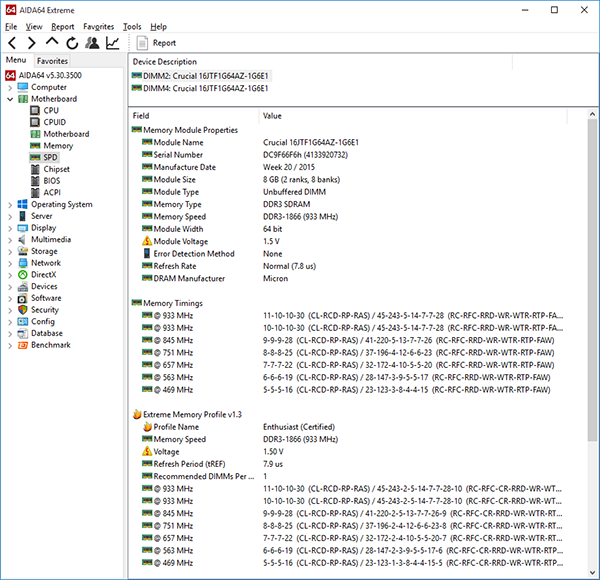Click the Multimedia speaker icon
This screenshot has height=580, width=600.
(22, 240)
